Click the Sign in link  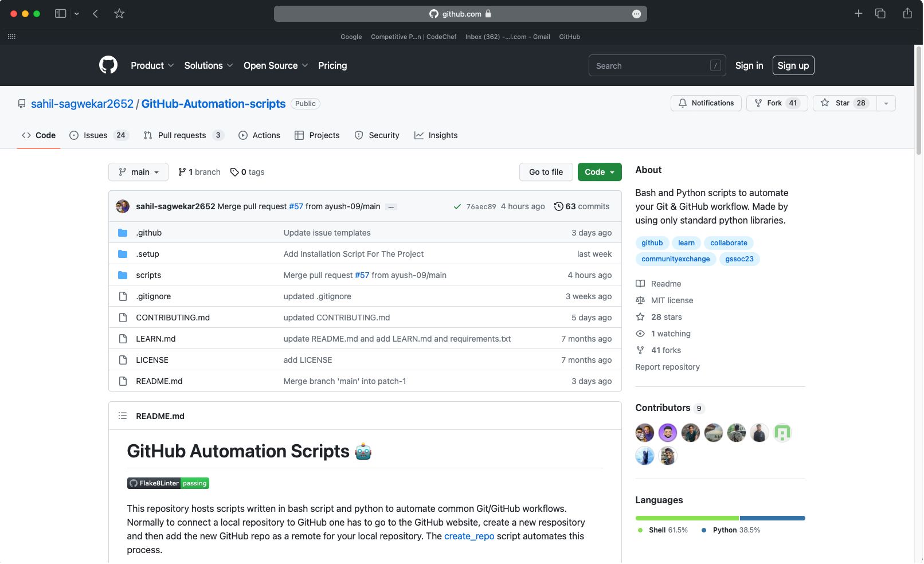click(749, 65)
